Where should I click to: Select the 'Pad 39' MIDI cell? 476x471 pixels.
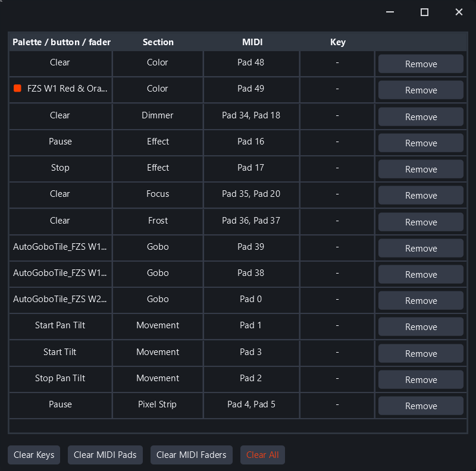tap(251, 248)
